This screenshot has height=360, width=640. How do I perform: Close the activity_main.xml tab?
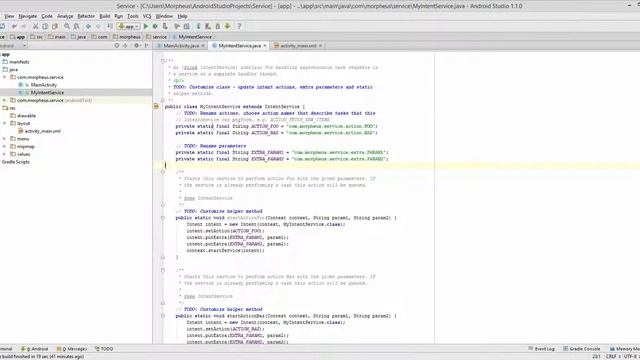point(320,46)
